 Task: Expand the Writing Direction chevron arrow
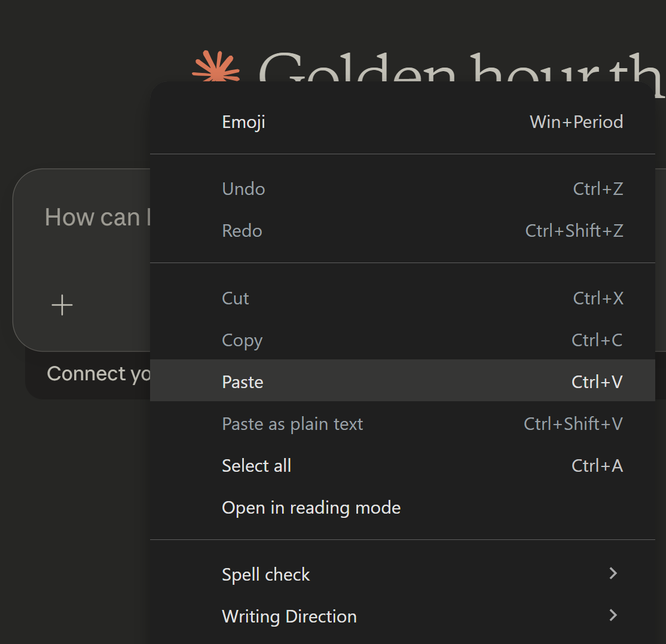(x=613, y=615)
